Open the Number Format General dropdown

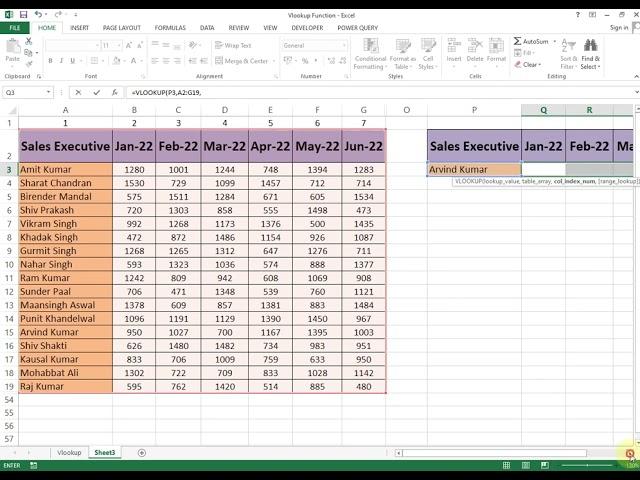click(344, 45)
